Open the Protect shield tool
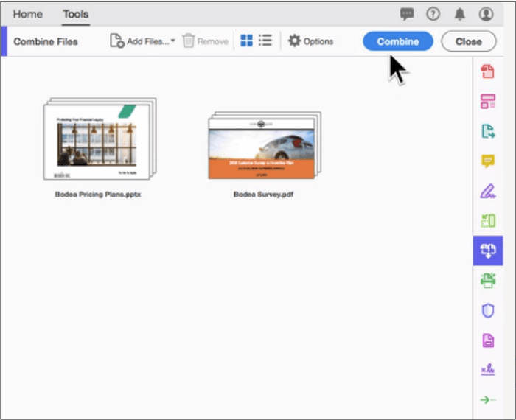 click(x=488, y=310)
